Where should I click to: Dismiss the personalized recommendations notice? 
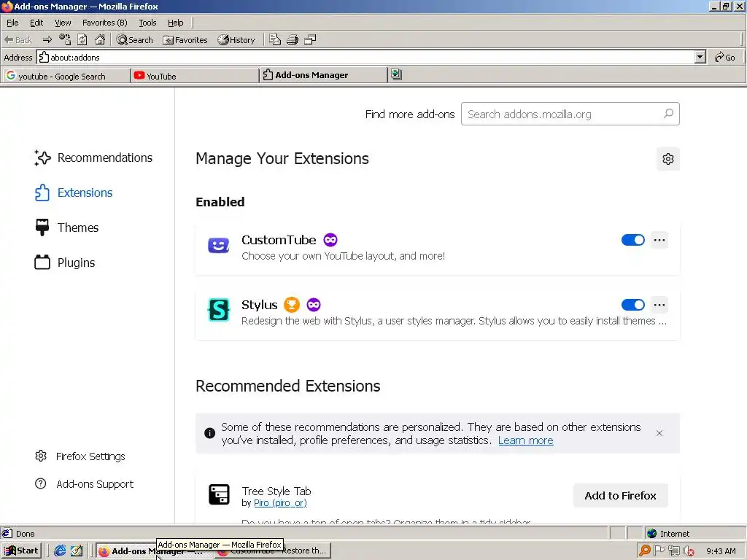click(x=659, y=433)
